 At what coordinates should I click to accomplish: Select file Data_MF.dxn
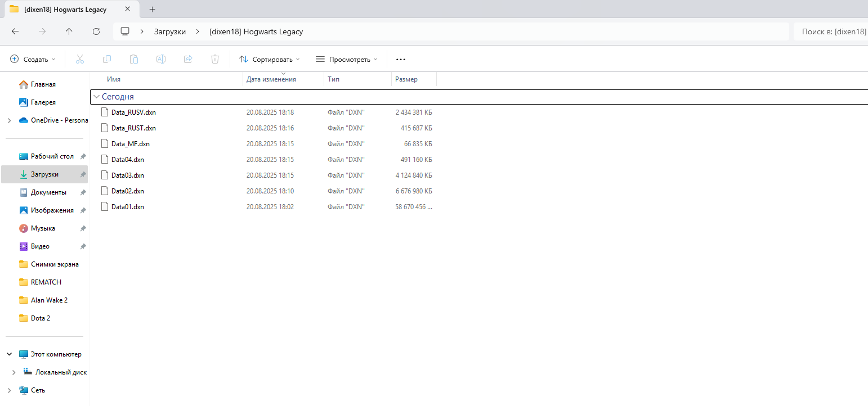tap(131, 144)
